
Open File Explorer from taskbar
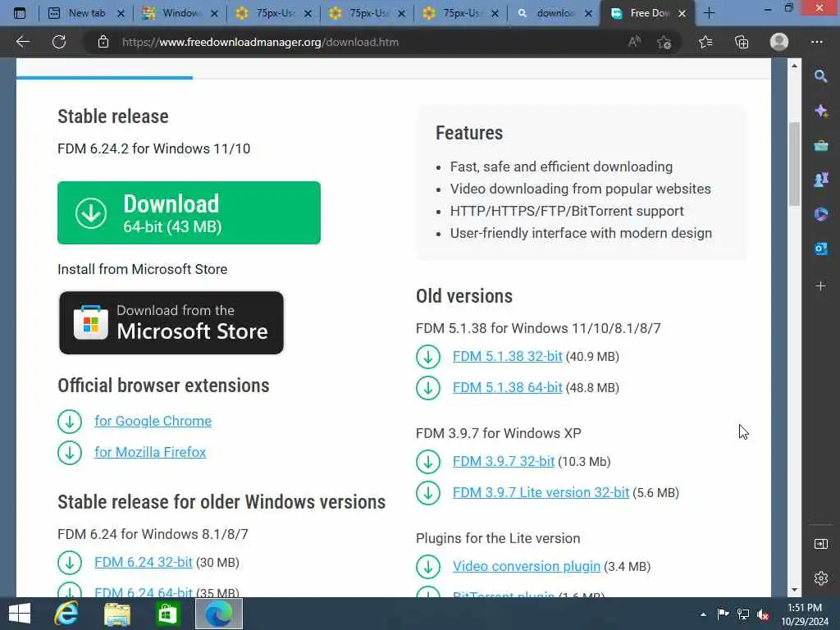click(x=116, y=614)
